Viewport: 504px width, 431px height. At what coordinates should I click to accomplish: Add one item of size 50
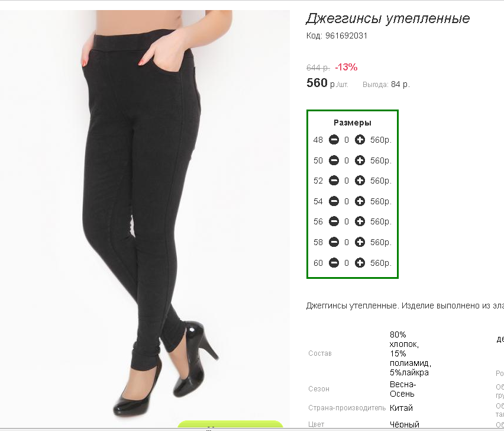click(x=360, y=160)
